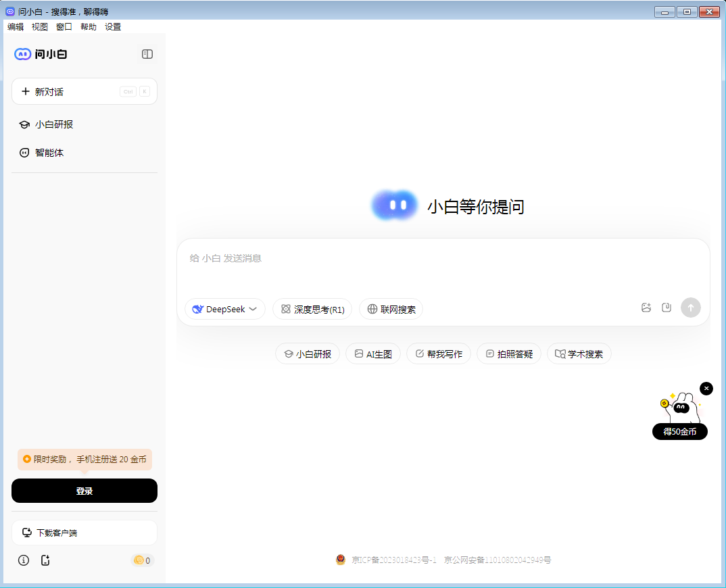Click the black 登录 login button
726x588 pixels.
pyautogui.click(x=84, y=491)
